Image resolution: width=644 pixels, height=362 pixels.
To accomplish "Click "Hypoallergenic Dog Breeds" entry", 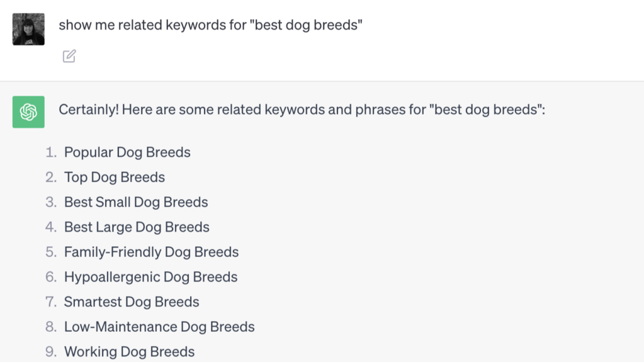I will coord(151,276).
